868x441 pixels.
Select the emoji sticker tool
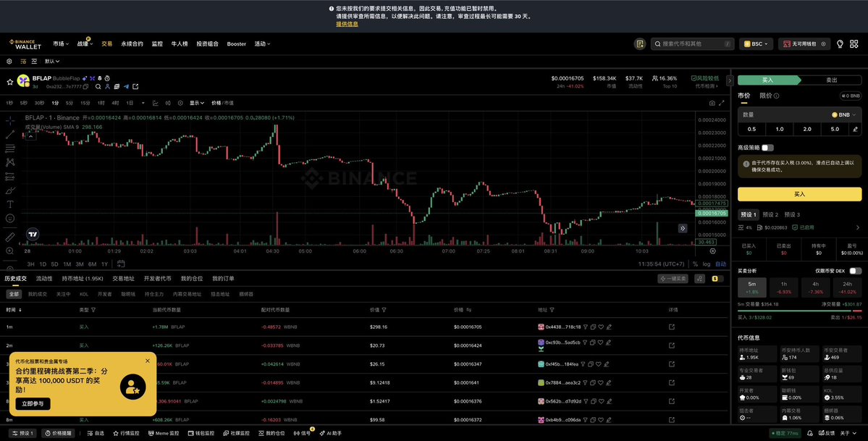click(x=10, y=218)
